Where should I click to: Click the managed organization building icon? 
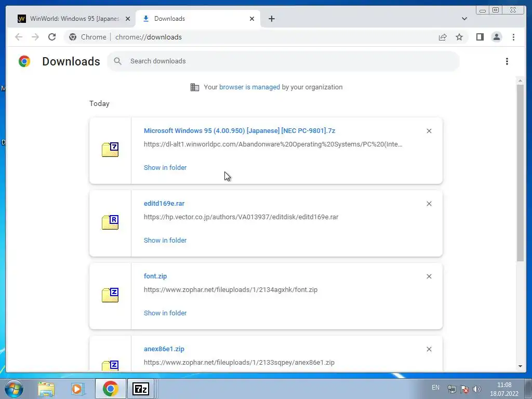pos(195,87)
